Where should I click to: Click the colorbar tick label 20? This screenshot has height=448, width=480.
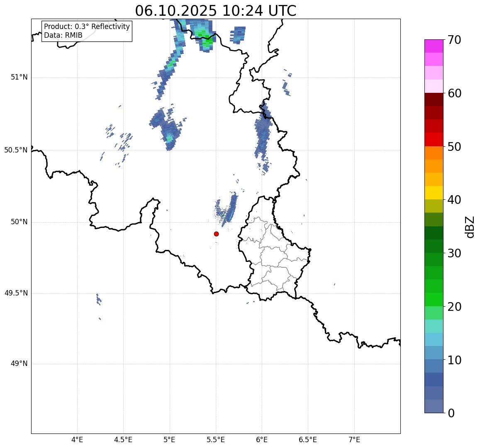455,306
